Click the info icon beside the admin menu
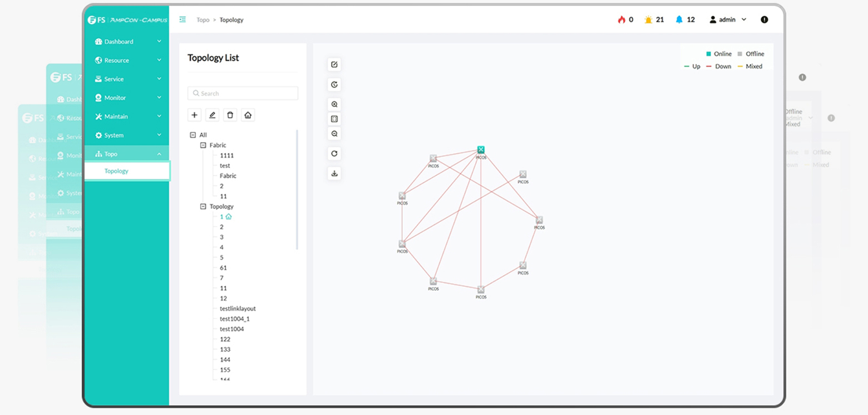 tap(765, 19)
